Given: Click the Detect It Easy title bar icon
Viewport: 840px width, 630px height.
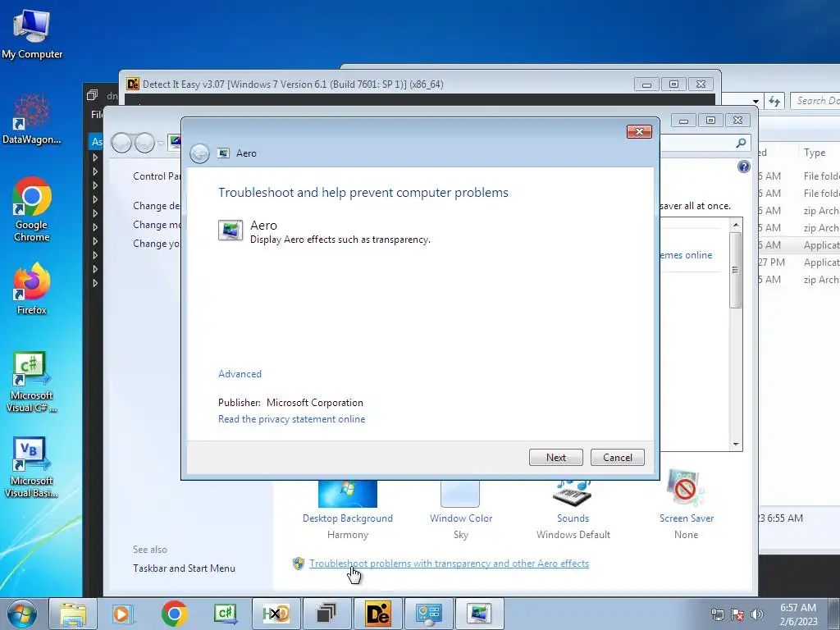Looking at the screenshot, I should click(133, 84).
